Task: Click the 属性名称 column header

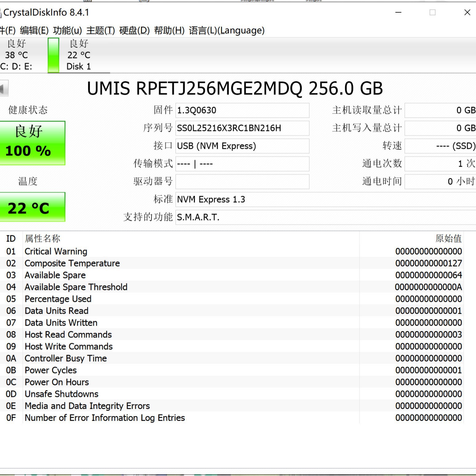Action: [191, 239]
